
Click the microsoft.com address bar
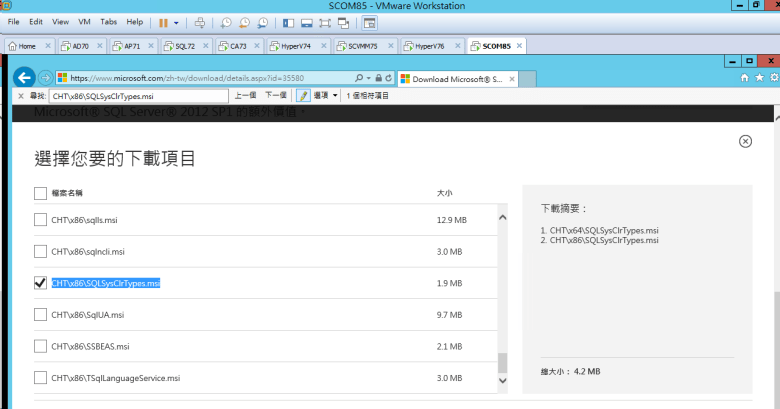pyautogui.click(x=200, y=77)
